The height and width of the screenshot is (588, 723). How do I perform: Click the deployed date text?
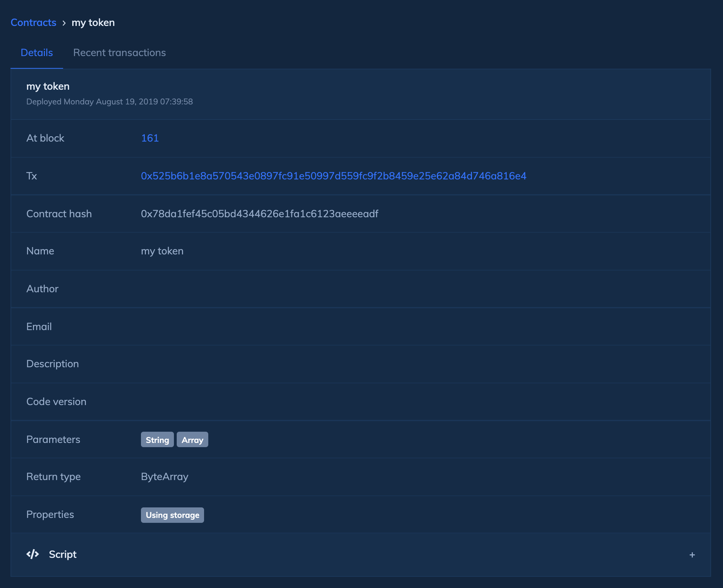(x=109, y=102)
